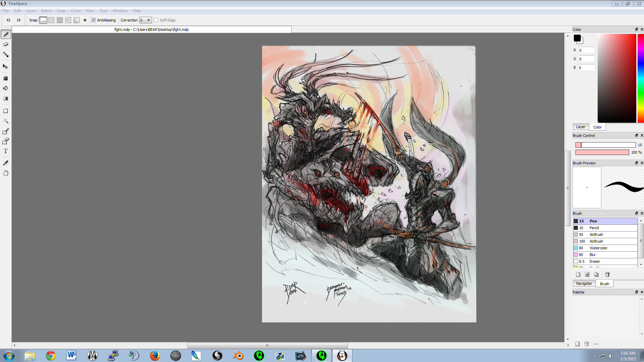
Task: Select the Brush tool in left toolbar
Action: click(x=6, y=34)
